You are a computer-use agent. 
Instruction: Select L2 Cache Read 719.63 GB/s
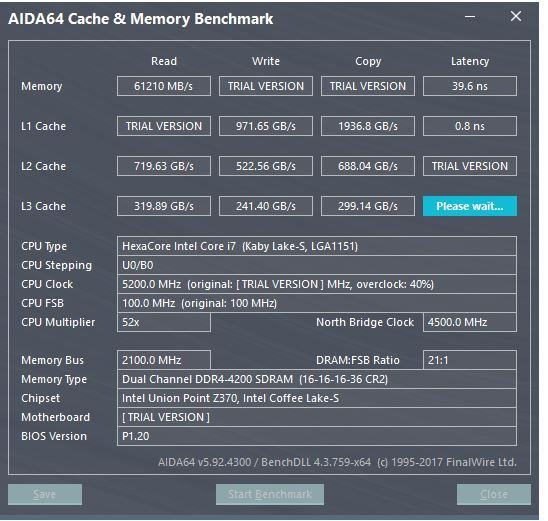pyautogui.click(x=164, y=166)
